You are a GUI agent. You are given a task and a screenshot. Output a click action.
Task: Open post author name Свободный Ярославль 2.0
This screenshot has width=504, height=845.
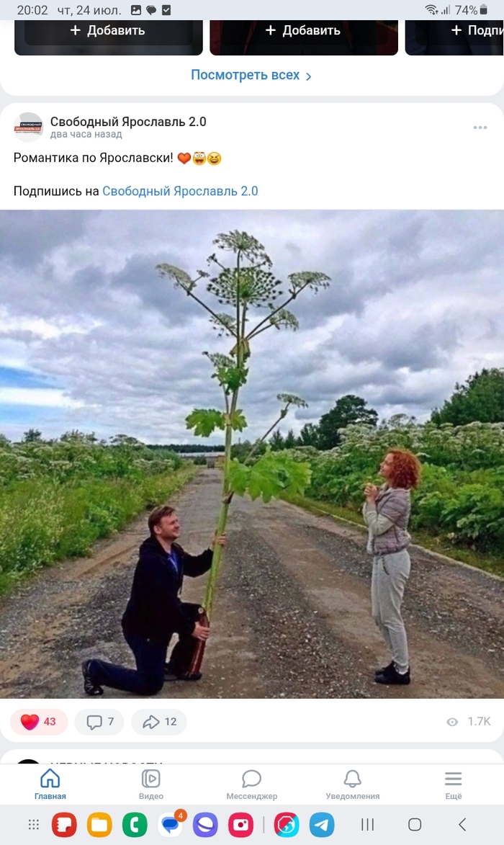coord(128,122)
